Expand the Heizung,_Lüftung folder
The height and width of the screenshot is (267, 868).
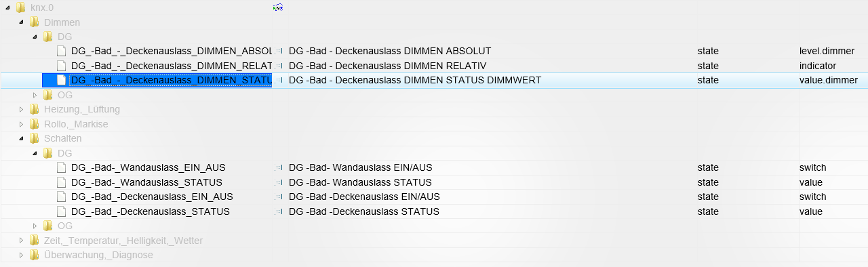[22, 109]
